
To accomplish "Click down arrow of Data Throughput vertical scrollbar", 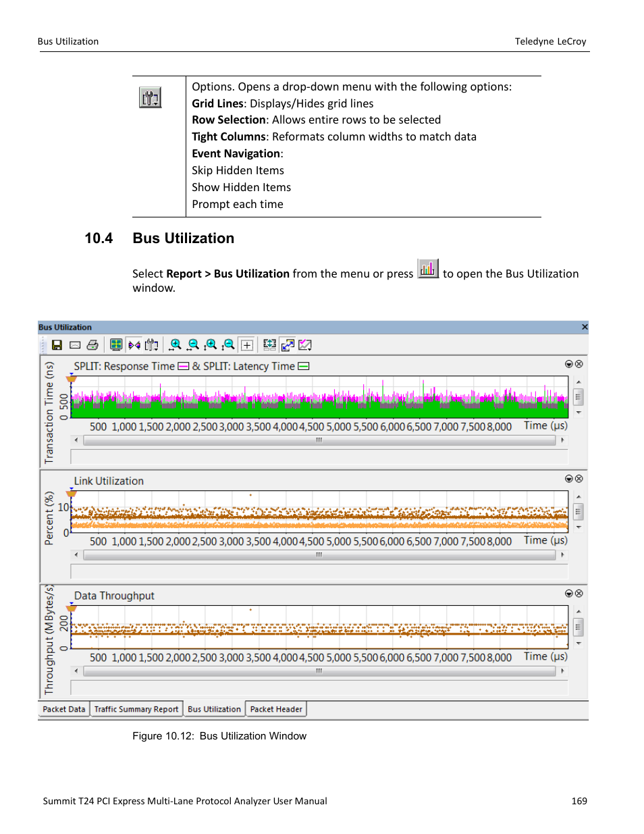I will click(579, 643).
